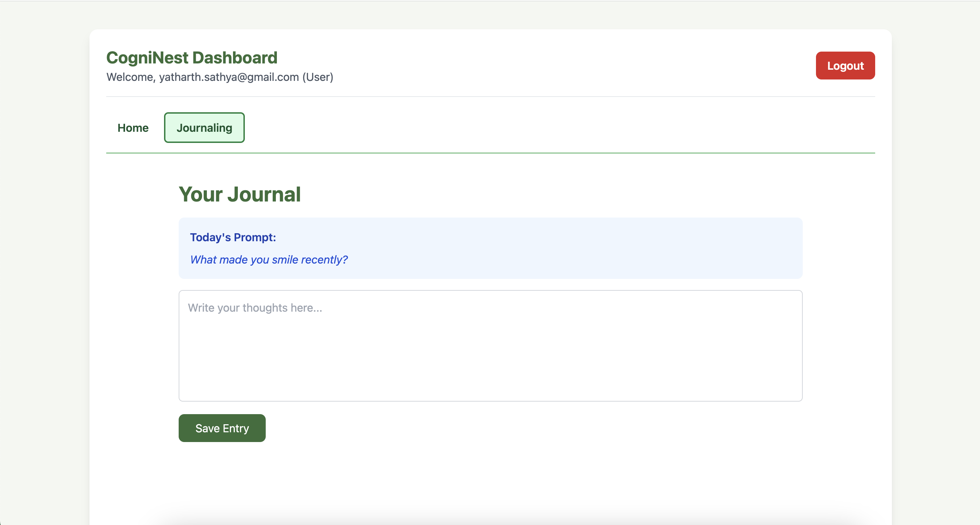Viewport: 980px width, 525px height.
Task: Click the white card area below Save Entry
Action: tap(490, 480)
